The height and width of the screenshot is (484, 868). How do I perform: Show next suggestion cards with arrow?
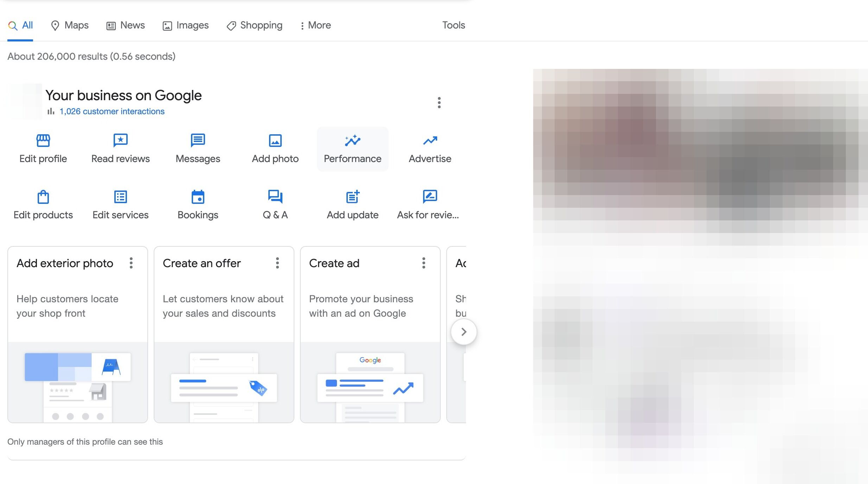pyautogui.click(x=464, y=332)
